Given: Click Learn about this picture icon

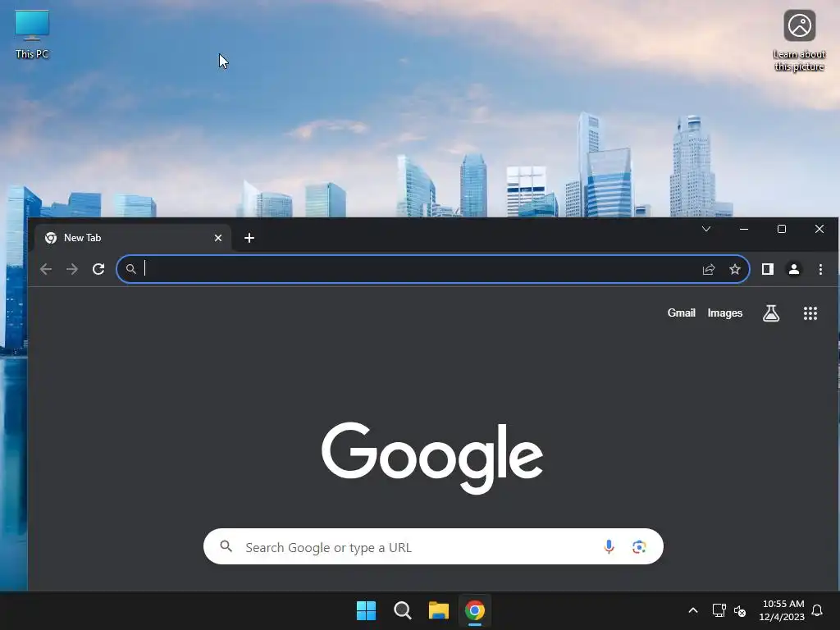Looking at the screenshot, I should (799, 40).
